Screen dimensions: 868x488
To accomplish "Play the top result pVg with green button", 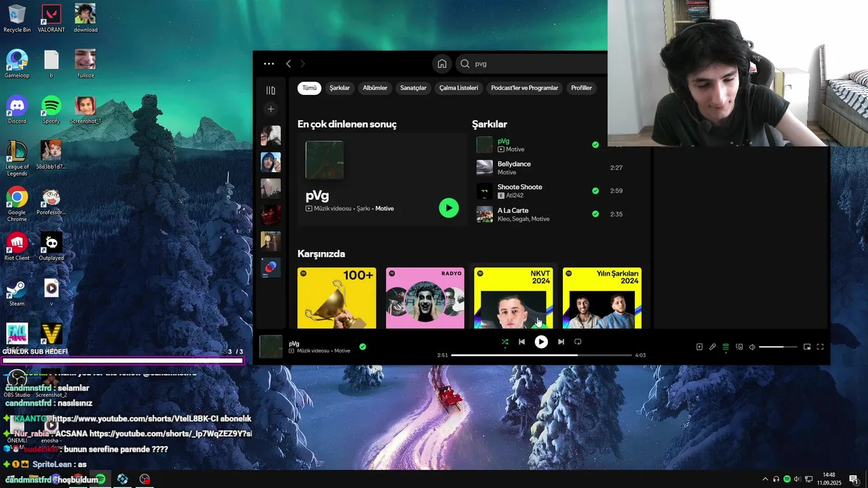I will [448, 208].
